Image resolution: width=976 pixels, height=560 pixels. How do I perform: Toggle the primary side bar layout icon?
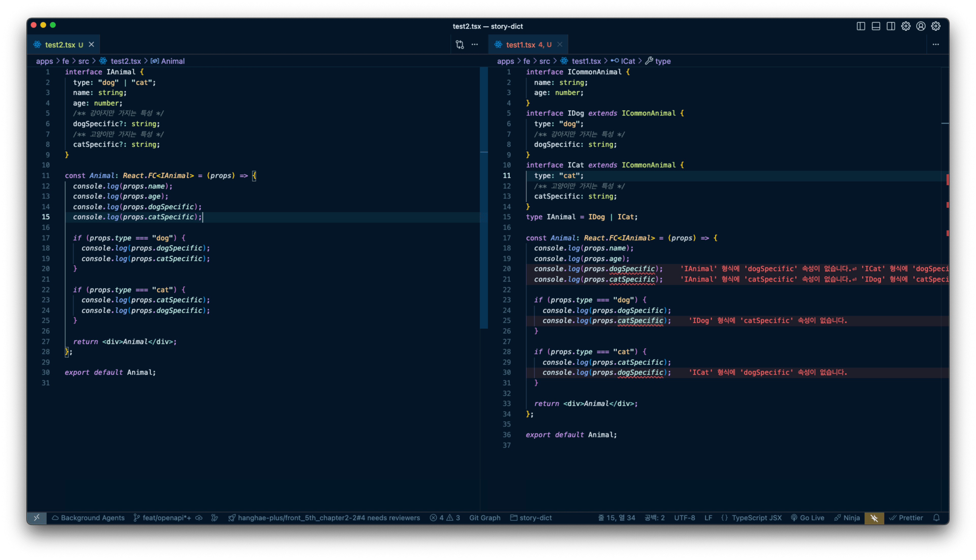pos(861,26)
